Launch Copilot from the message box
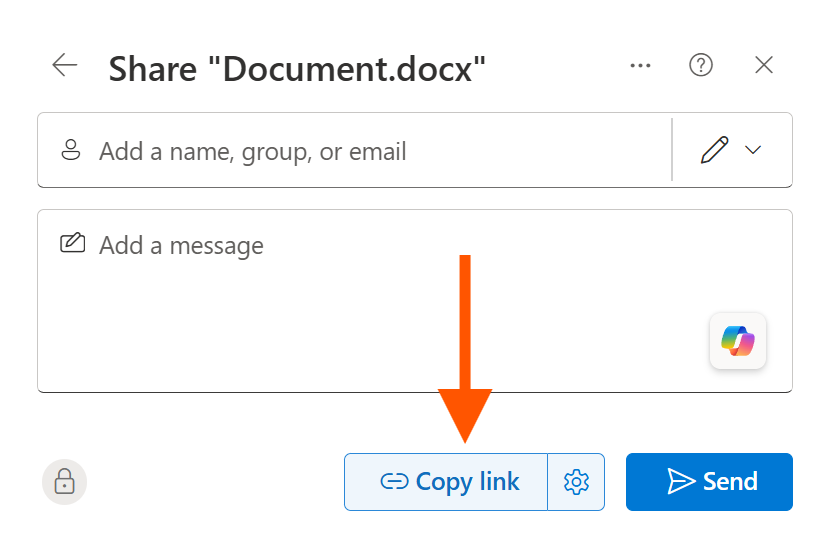Viewport: 828px width, 545px height. tap(738, 341)
